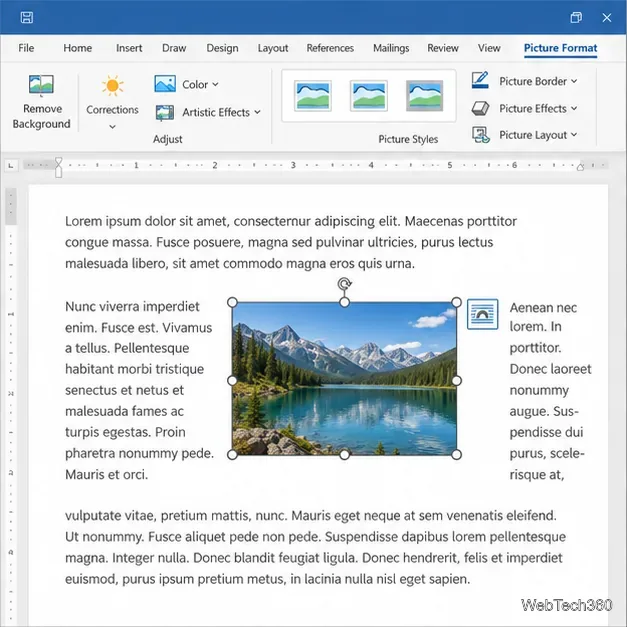Apply the first picture style thumbnail
Image resolution: width=627 pixels, height=627 pixels.
point(313,96)
